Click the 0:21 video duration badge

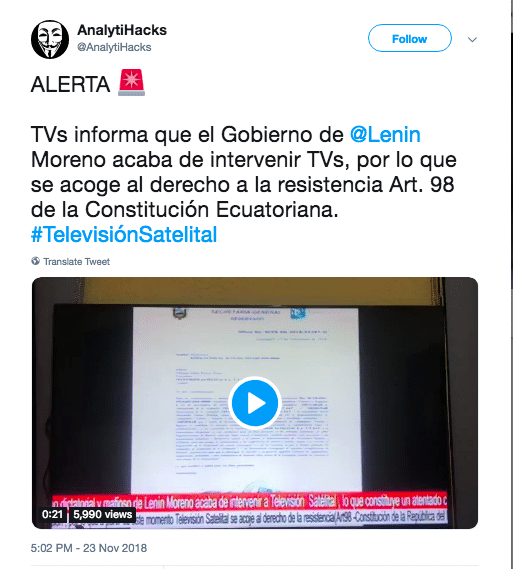point(52,515)
